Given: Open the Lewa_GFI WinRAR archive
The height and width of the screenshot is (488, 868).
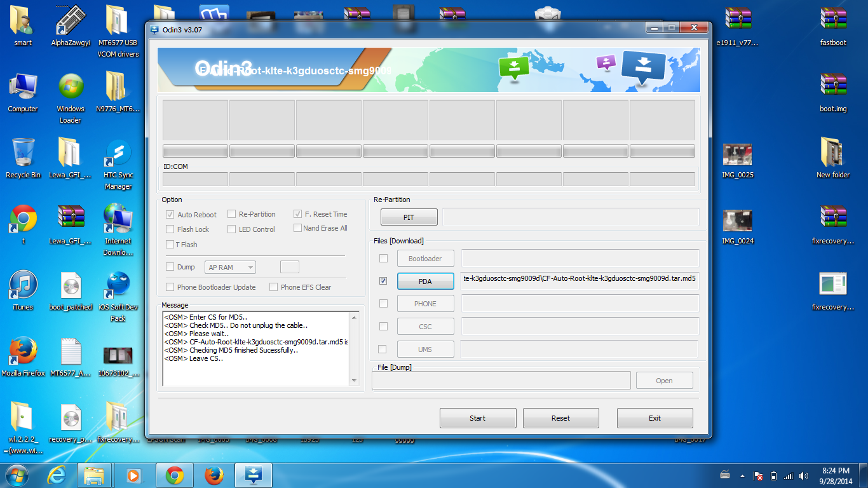Looking at the screenshot, I should click(70, 224).
